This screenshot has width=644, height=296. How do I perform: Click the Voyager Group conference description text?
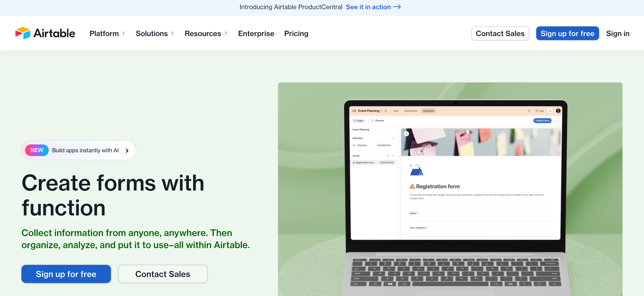tap(477, 197)
